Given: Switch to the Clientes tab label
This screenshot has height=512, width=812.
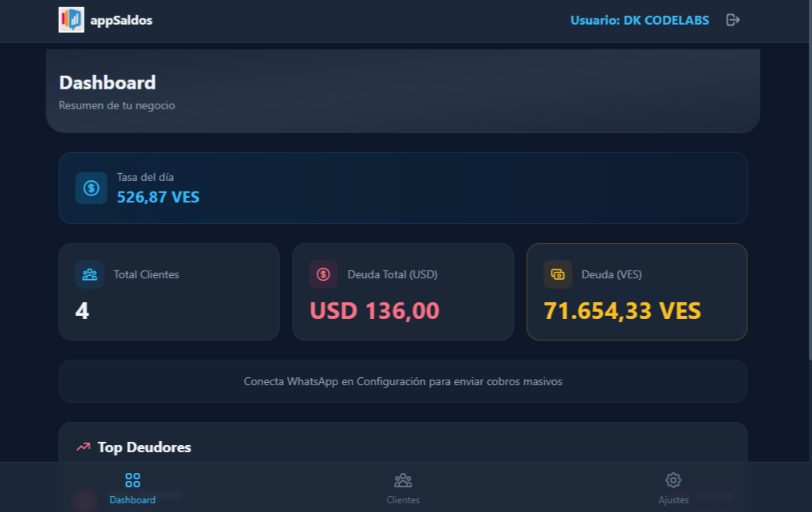Looking at the screenshot, I should coord(403,500).
